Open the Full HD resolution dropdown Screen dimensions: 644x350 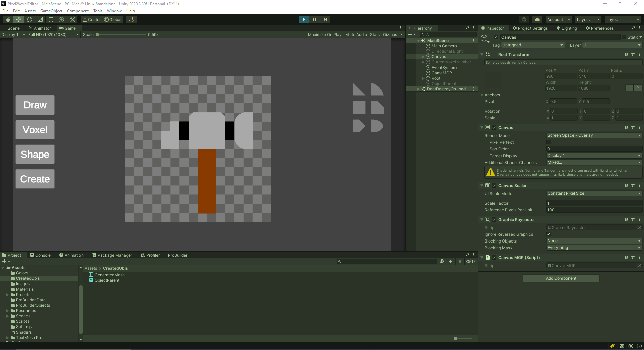(x=53, y=34)
